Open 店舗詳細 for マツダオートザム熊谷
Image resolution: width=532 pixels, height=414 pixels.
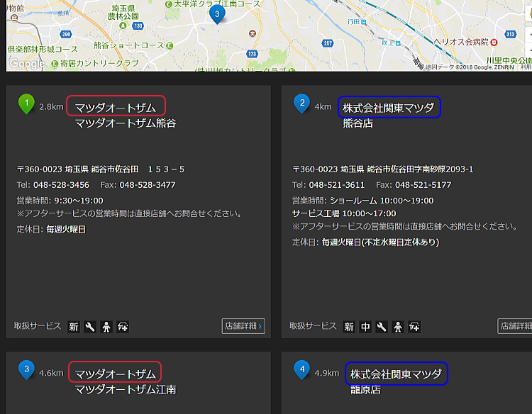(x=243, y=326)
